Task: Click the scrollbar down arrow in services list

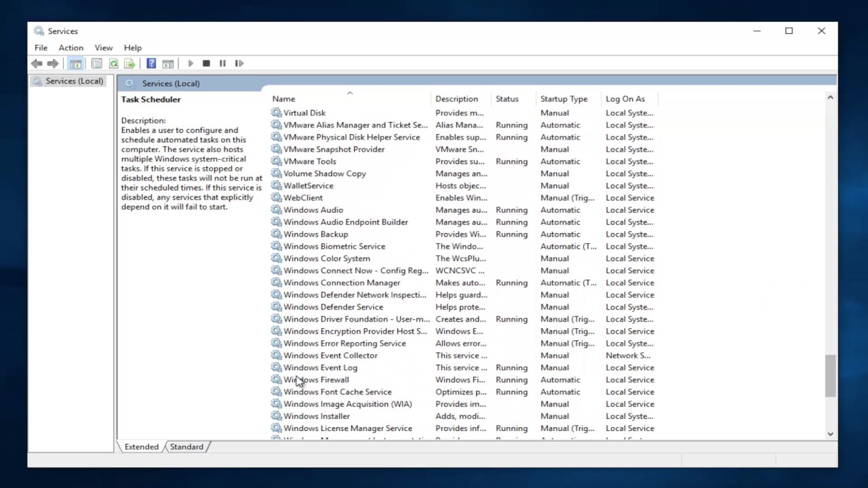Action: [830, 434]
